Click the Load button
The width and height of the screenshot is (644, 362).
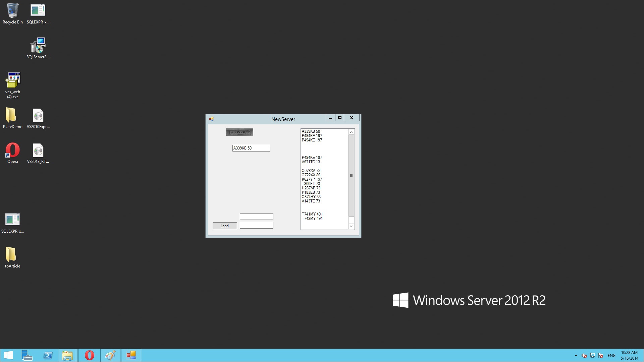tap(225, 226)
